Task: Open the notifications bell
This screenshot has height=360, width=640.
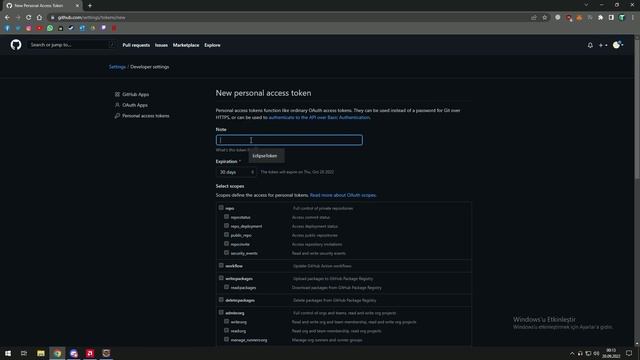Action: point(590,45)
